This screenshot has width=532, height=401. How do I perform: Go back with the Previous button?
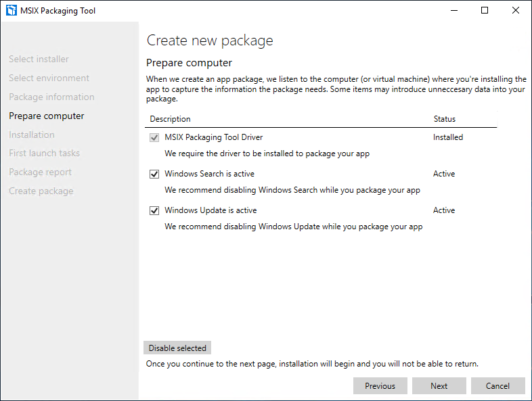point(380,385)
